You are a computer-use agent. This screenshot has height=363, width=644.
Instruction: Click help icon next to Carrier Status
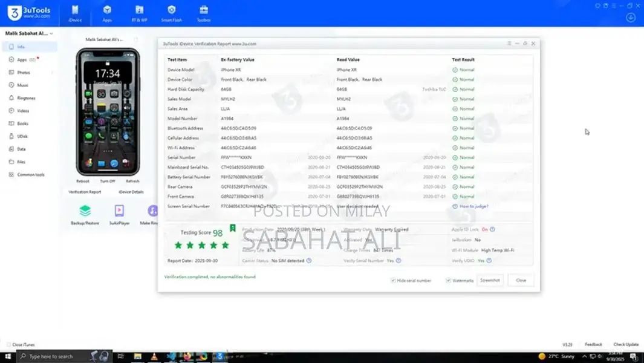coord(309,261)
